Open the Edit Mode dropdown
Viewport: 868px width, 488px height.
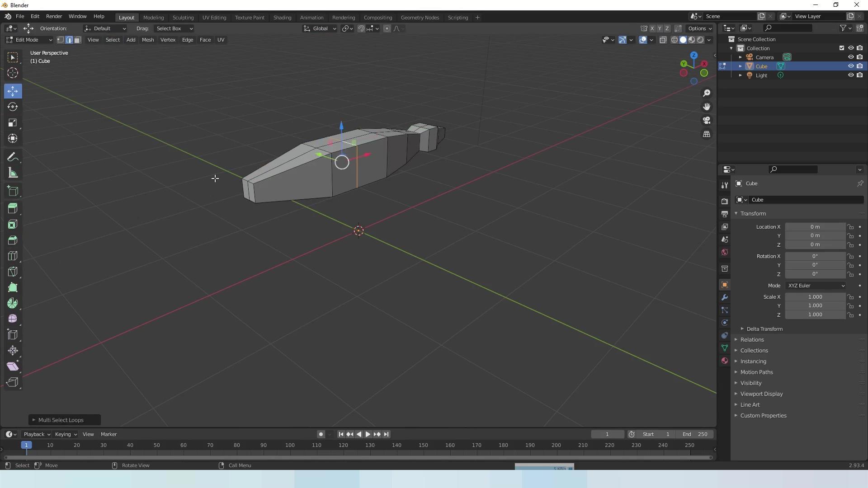[x=29, y=40]
